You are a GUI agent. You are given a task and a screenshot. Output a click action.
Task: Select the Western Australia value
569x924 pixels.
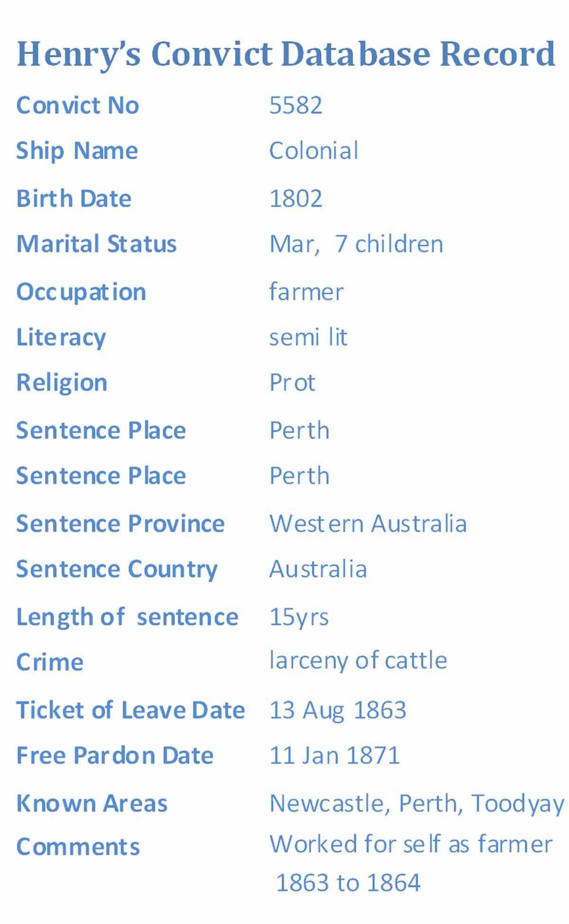pyautogui.click(x=368, y=524)
